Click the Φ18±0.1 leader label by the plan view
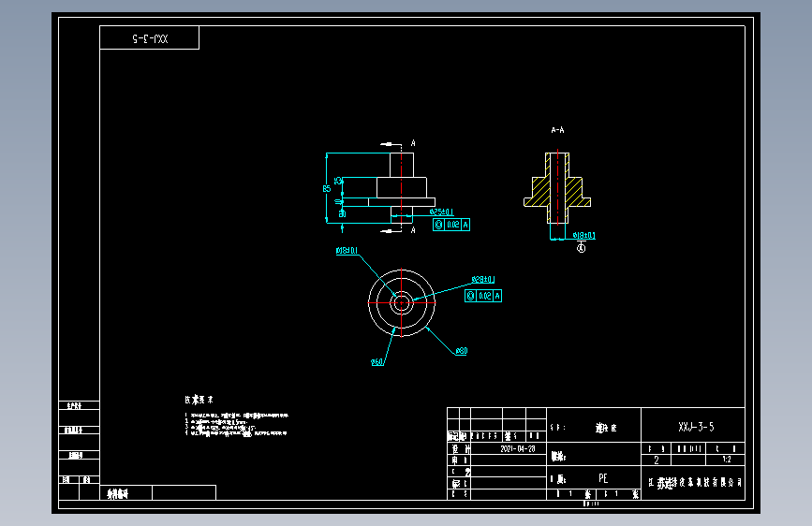Screen dimensions: 812x526 coord(347,251)
